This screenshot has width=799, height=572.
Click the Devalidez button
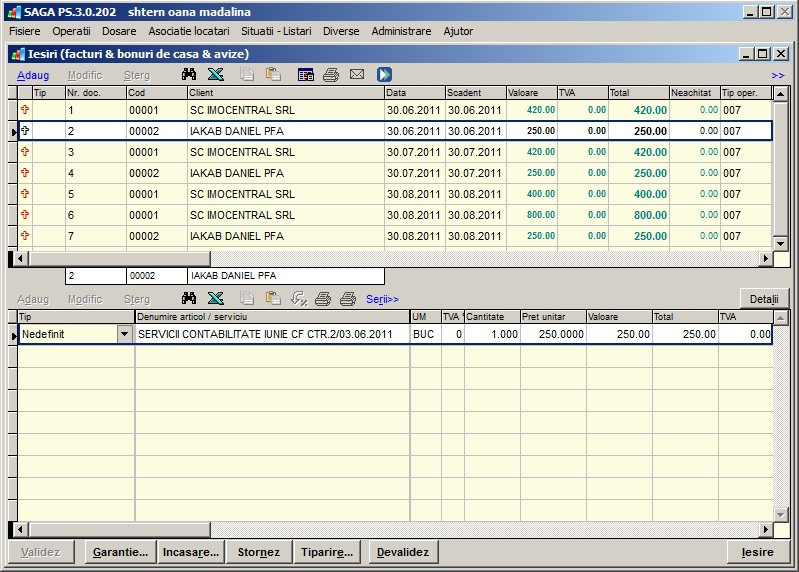tap(403, 552)
